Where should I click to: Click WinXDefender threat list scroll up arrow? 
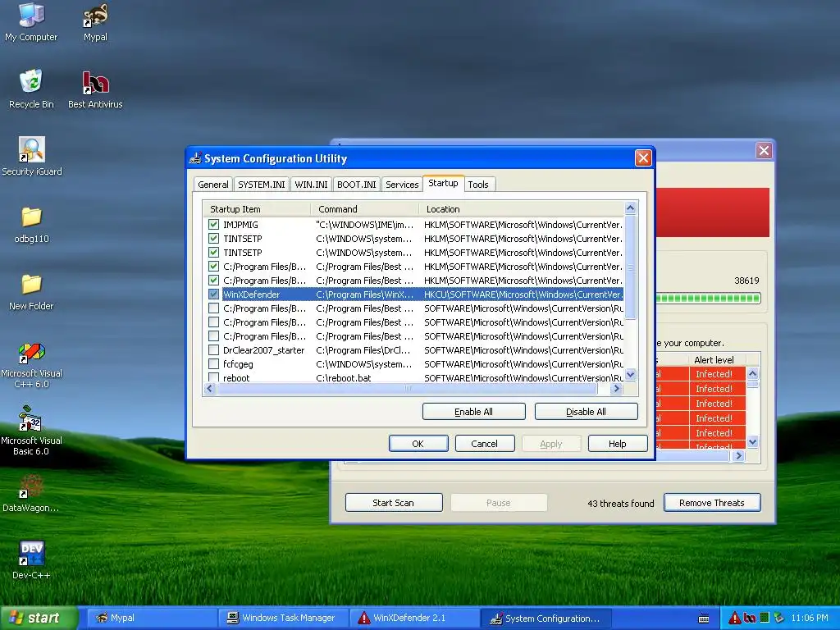(753, 373)
